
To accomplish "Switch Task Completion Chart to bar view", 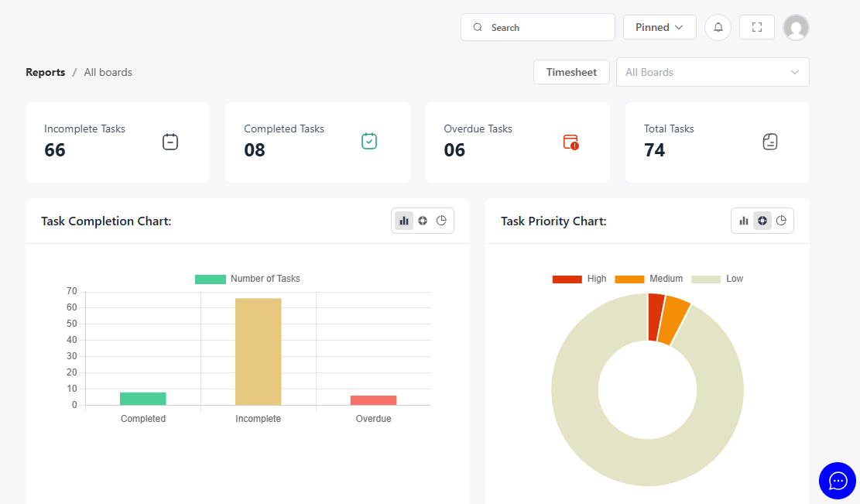I will [x=404, y=221].
